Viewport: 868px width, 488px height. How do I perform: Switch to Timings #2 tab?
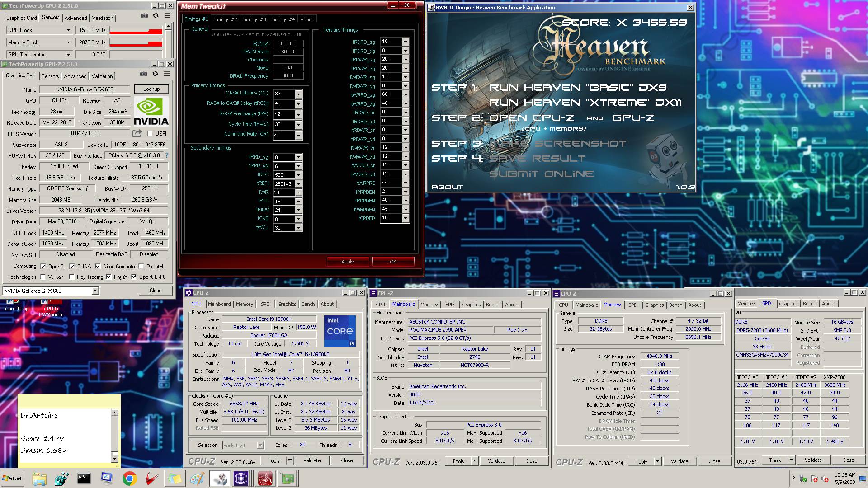click(225, 19)
